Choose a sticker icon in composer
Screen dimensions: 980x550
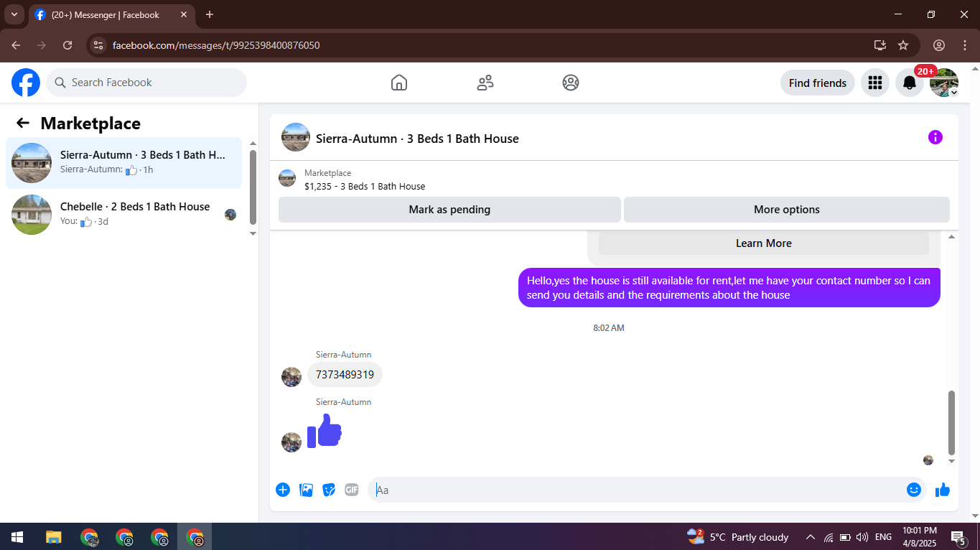pos(329,490)
